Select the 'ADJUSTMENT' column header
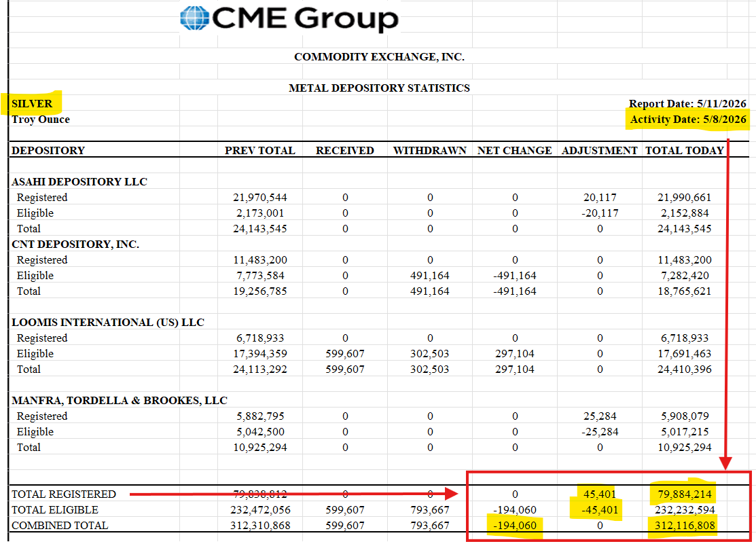Screen dimensions: 756x542 (x=599, y=151)
